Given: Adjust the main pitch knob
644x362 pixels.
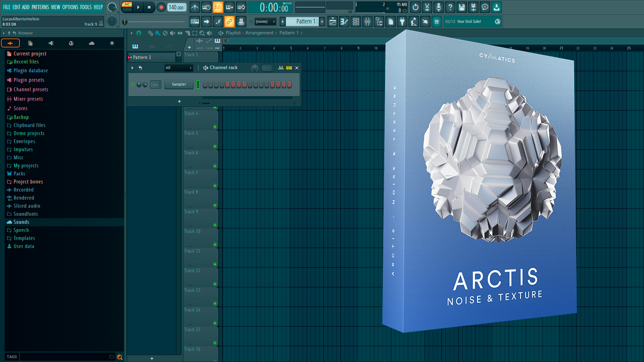Looking at the screenshot, I should (112, 21).
